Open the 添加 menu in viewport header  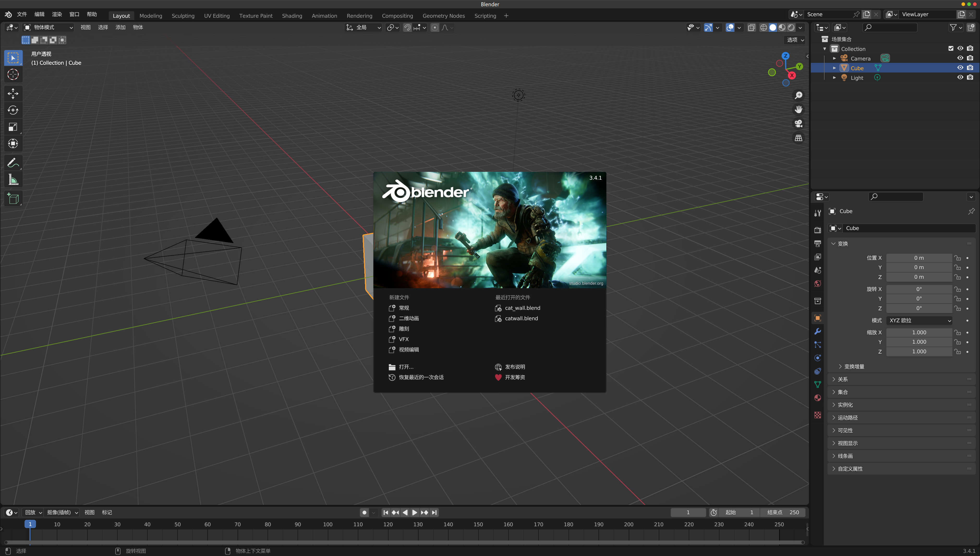click(x=120, y=27)
